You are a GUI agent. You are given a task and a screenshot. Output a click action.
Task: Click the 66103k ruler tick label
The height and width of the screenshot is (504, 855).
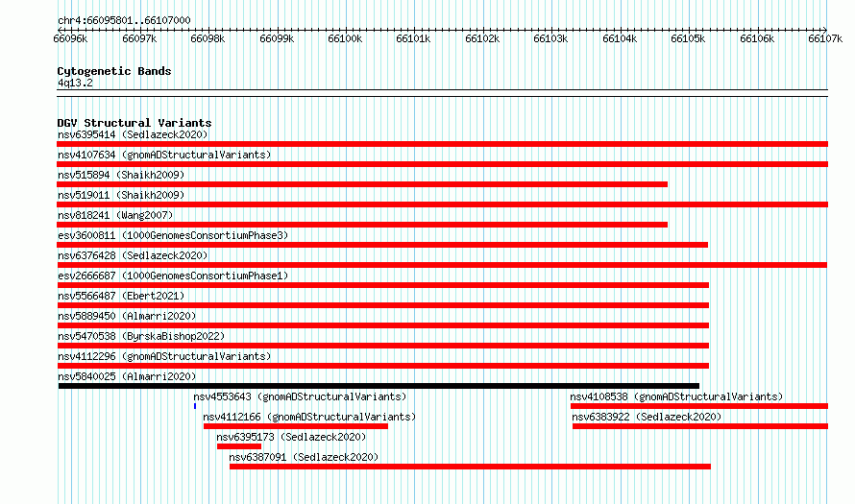(550, 38)
